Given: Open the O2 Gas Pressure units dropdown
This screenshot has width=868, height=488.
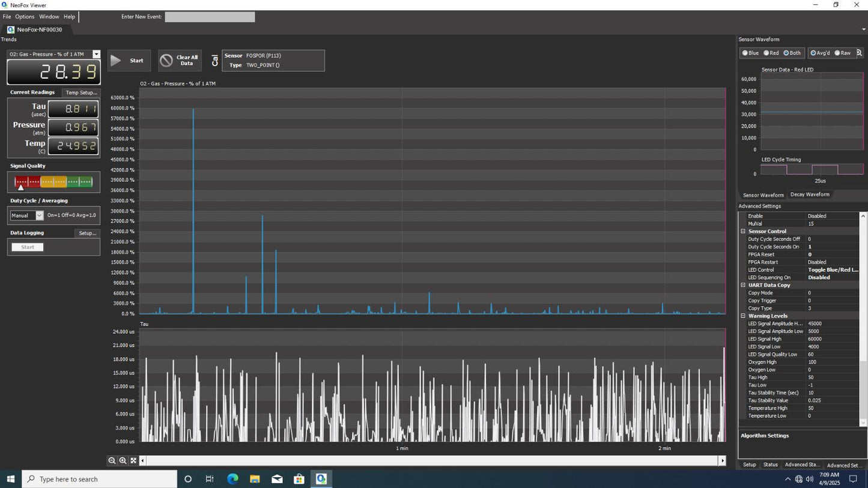Looking at the screenshot, I should point(96,55).
